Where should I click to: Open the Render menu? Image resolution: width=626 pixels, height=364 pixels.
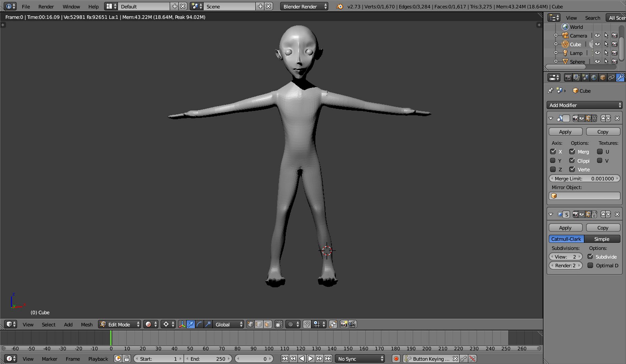click(46, 6)
